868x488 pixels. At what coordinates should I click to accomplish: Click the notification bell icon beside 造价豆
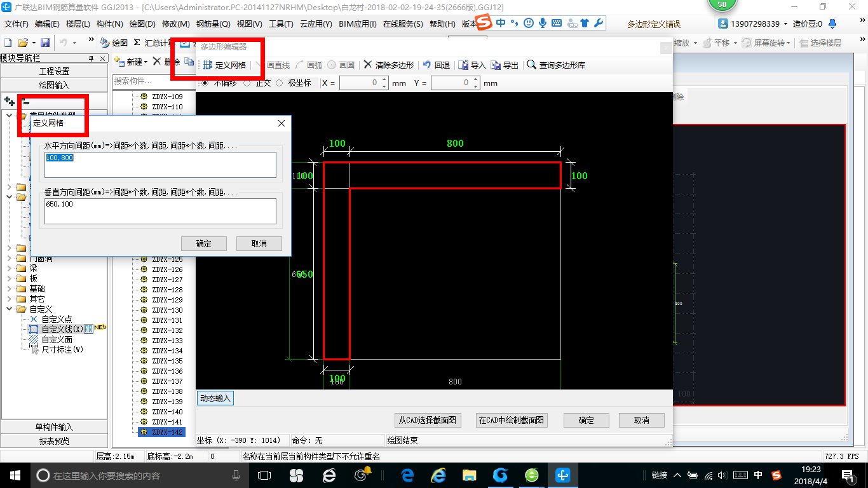pyautogui.click(x=834, y=24)
